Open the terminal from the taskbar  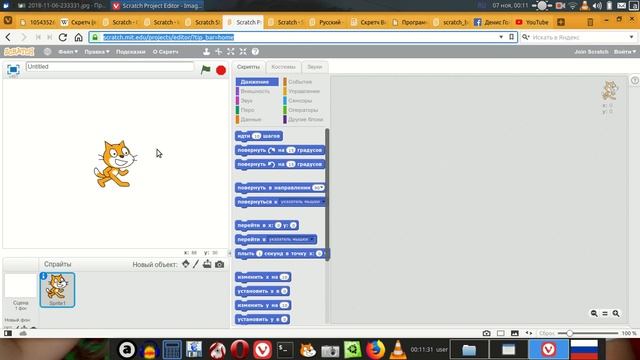tap(284, 349)
